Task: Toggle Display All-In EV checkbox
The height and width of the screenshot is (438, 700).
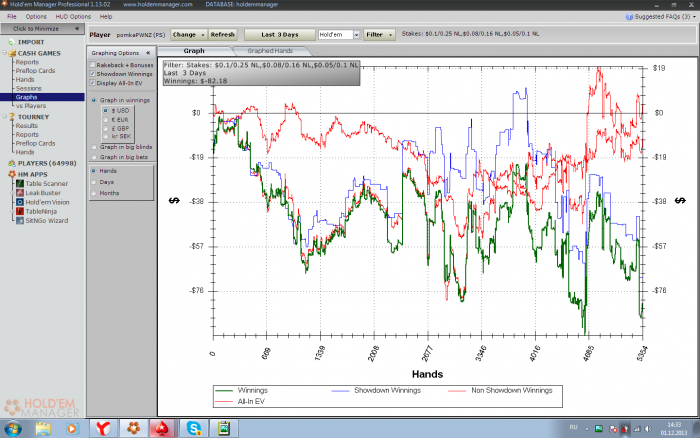Action: click(x=92, y=83)
